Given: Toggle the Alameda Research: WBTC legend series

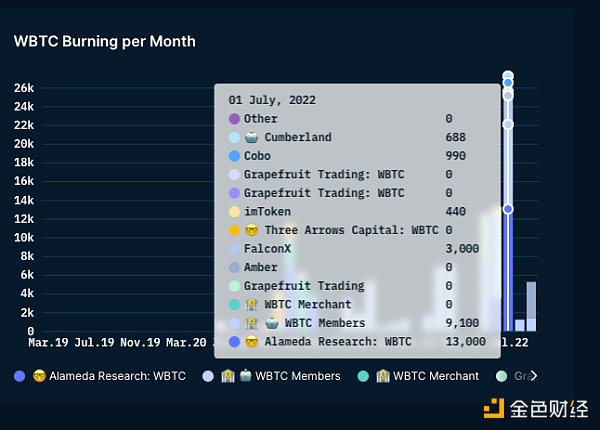Looking at the screenshot, I should click(100, 376).
